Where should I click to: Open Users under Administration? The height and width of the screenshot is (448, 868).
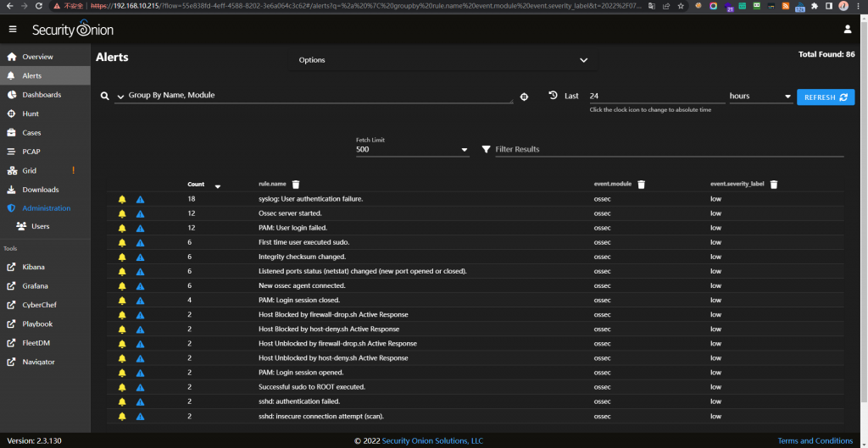[46, 226]
